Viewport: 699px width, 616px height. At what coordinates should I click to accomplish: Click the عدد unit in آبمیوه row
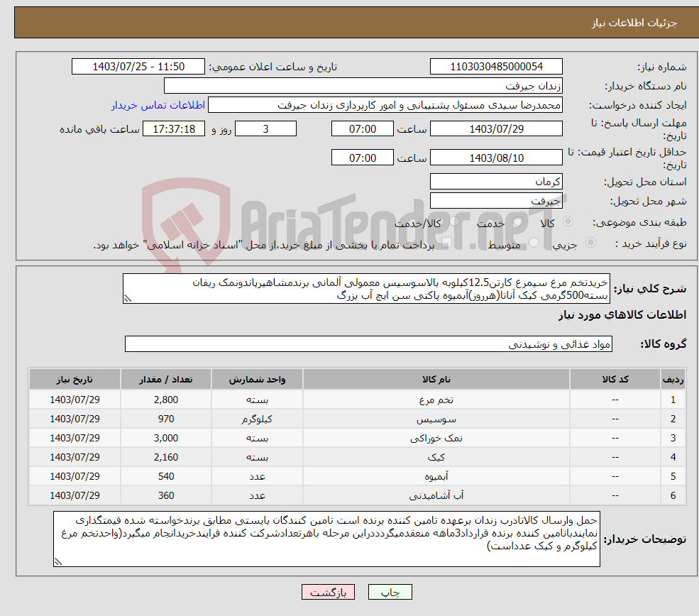pyautogui.click(x=257, y=476)
